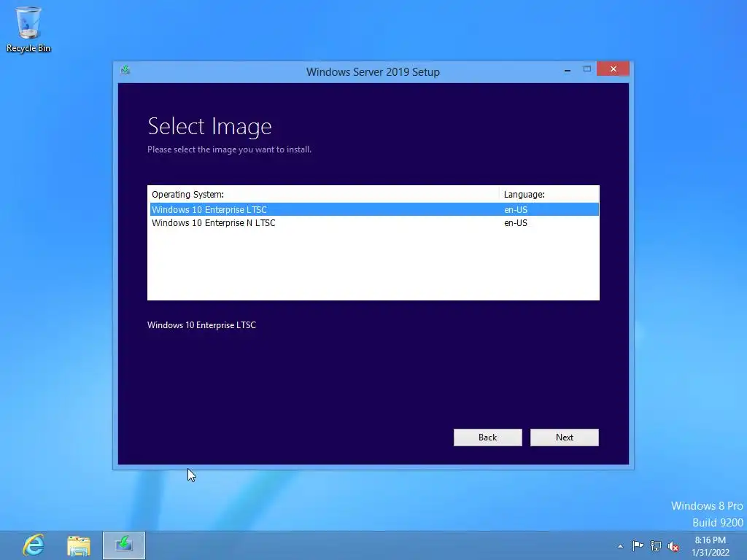Select the Windows 10 Enterprise LTSC row

point(374,209)
